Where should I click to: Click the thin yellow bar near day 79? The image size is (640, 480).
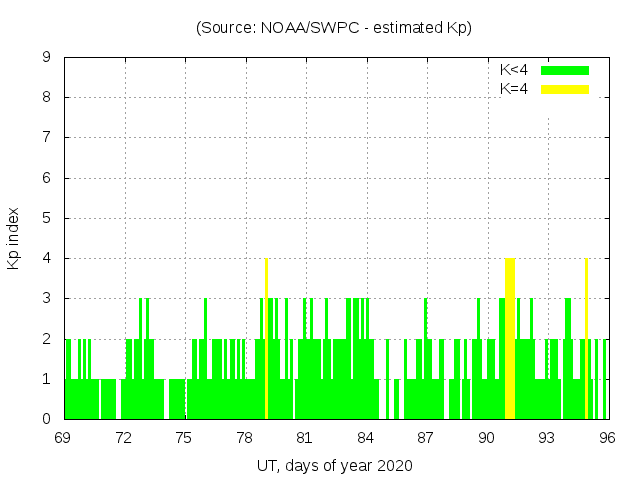pyautogui.click(x=266, y=338)
